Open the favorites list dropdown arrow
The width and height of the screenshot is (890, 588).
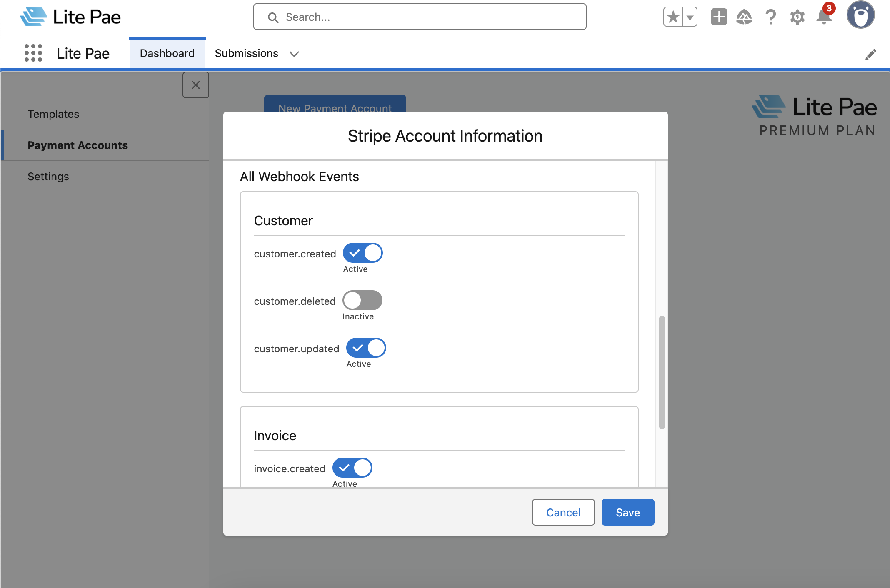690,17
